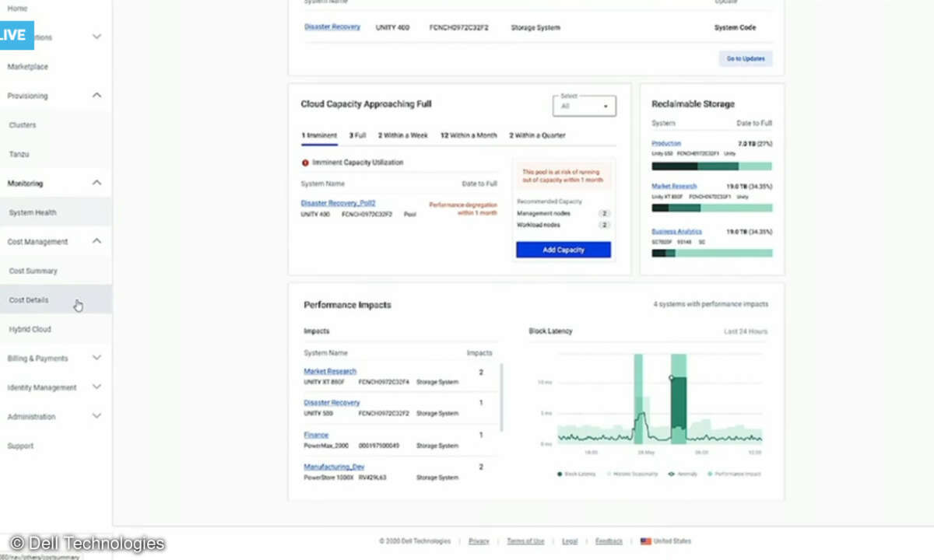934x560 pixels.
Task: Open Cost Summary page
Action: click(x=33, y=271)
